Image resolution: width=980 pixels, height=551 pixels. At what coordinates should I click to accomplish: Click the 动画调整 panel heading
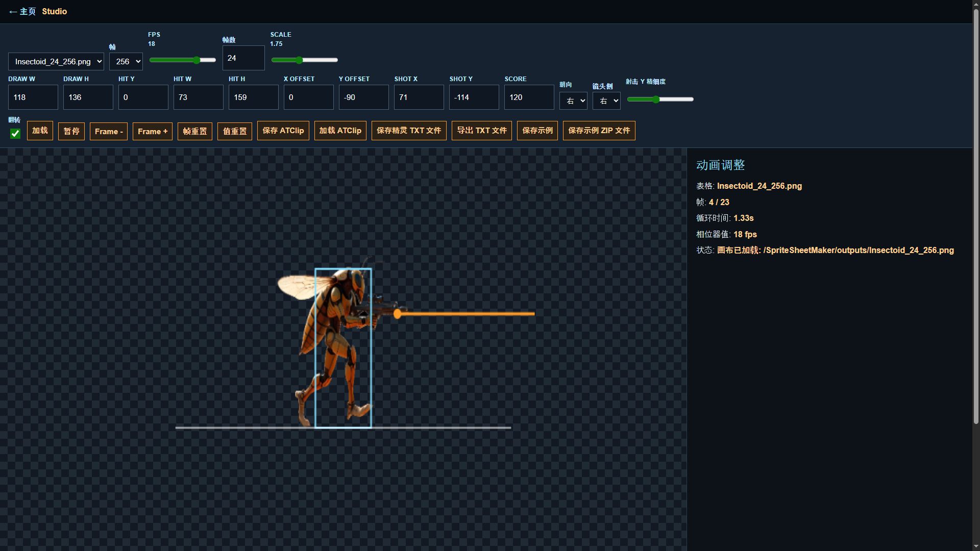pos(720,165)
